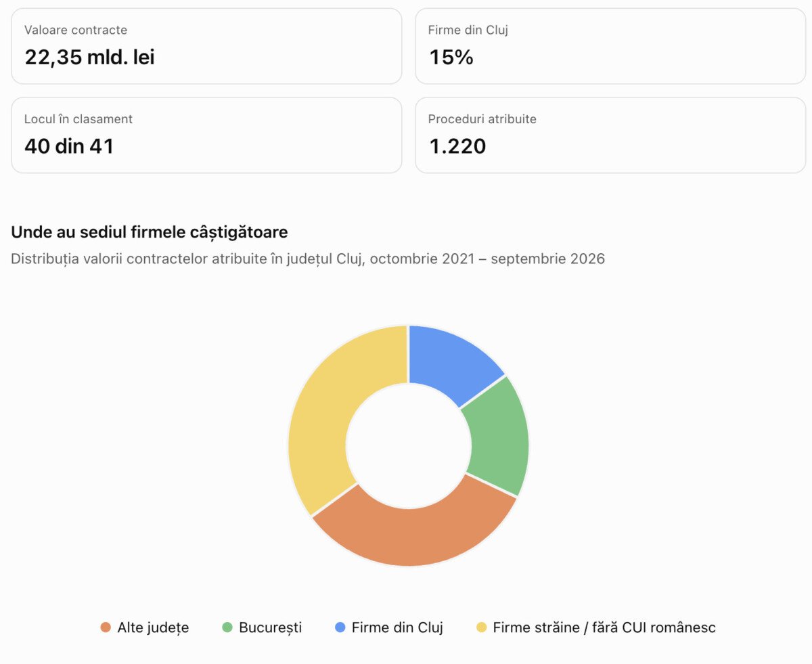812x664 pixels.
Task: Click the 40 din 41 ranking value
Action: coord(69,146)
